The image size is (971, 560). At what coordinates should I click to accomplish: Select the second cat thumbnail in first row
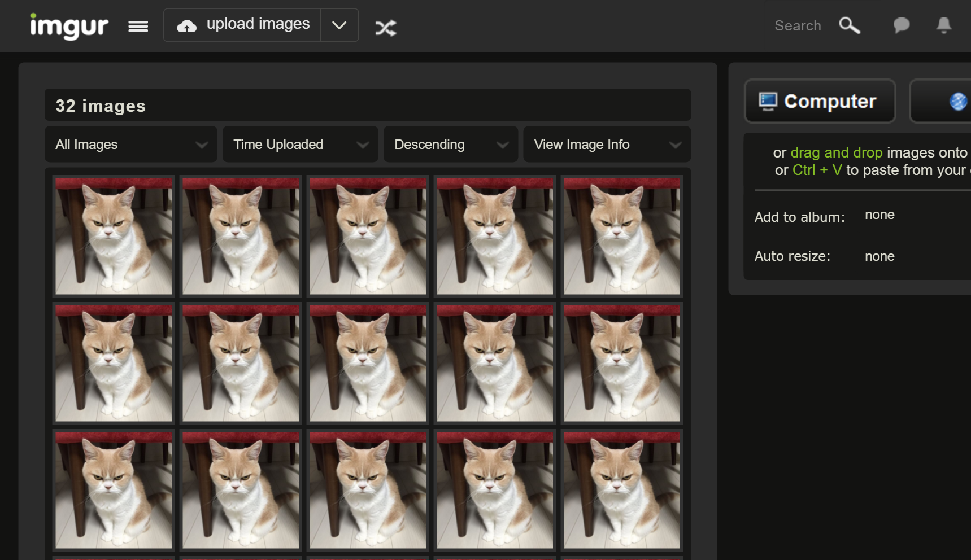[241, 237]
